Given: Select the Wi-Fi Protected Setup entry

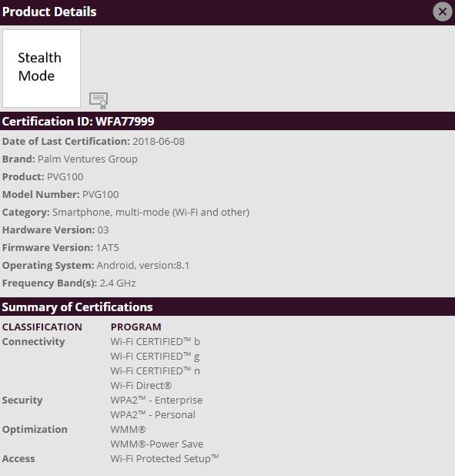Looking at the screenshot, I should pyautogui.click(x=165, y=459).
